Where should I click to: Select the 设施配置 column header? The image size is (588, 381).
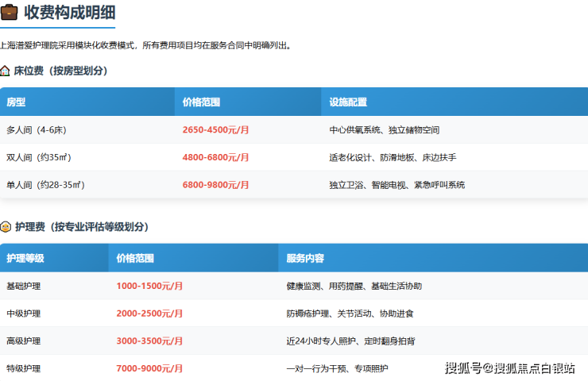point(348,102)
